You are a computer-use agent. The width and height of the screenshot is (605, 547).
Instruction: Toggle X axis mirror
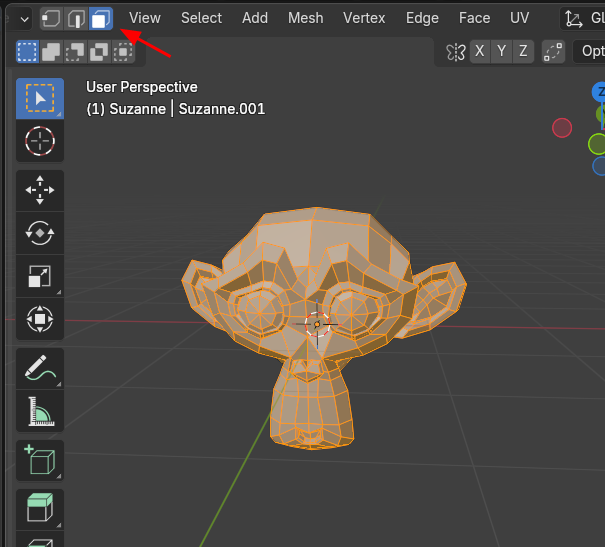point(480,51)
